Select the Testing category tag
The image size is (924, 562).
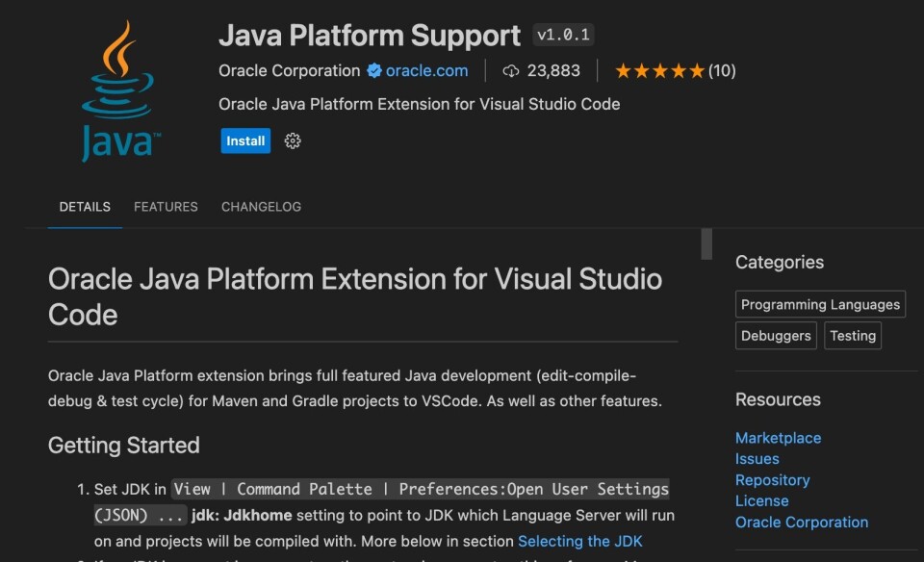(x=853, y=336)
